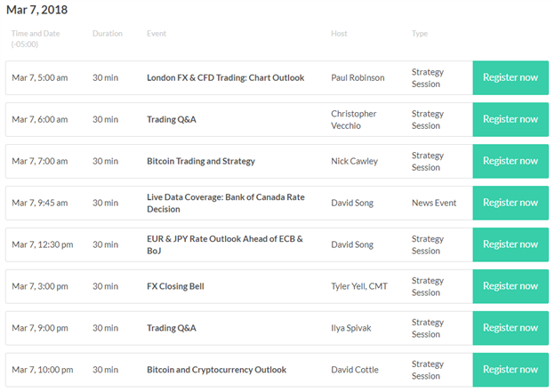Open EUR & JPY Rate Outlook event title
The height and width of the screenshot is (392, 555).
point(225,244)
